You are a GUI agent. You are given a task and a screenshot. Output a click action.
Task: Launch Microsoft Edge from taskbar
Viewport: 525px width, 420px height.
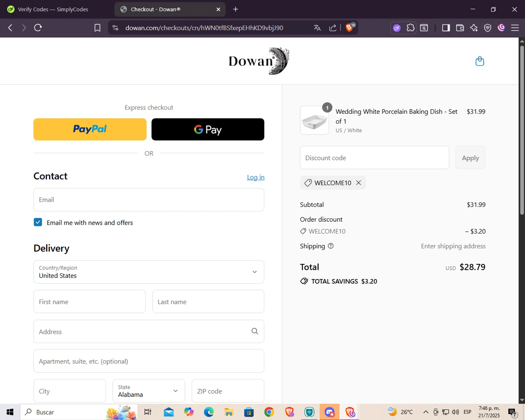(209, 412)
